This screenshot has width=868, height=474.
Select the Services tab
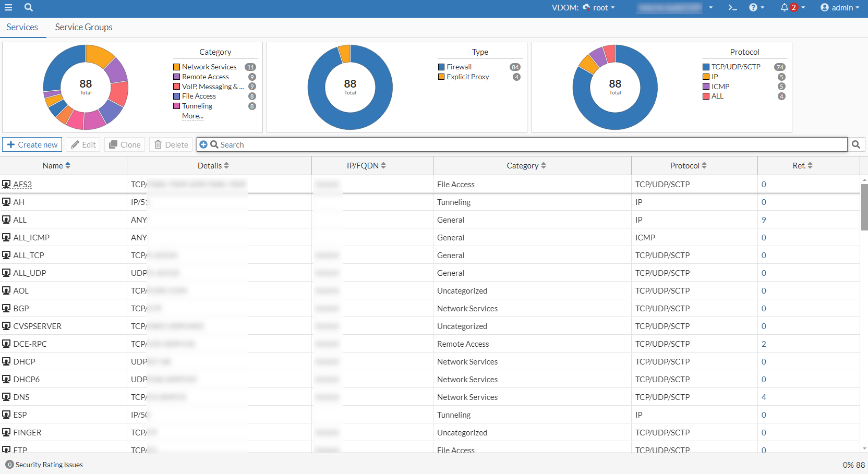22,27
